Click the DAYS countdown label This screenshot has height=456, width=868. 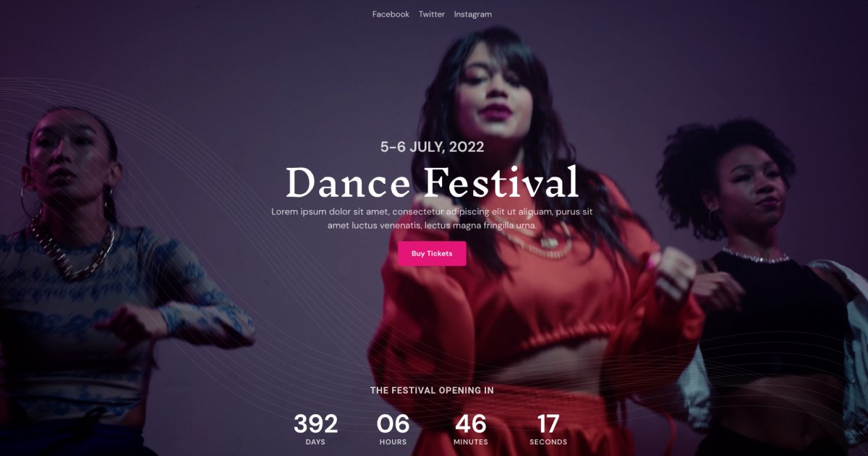click(x=315, y=442)
